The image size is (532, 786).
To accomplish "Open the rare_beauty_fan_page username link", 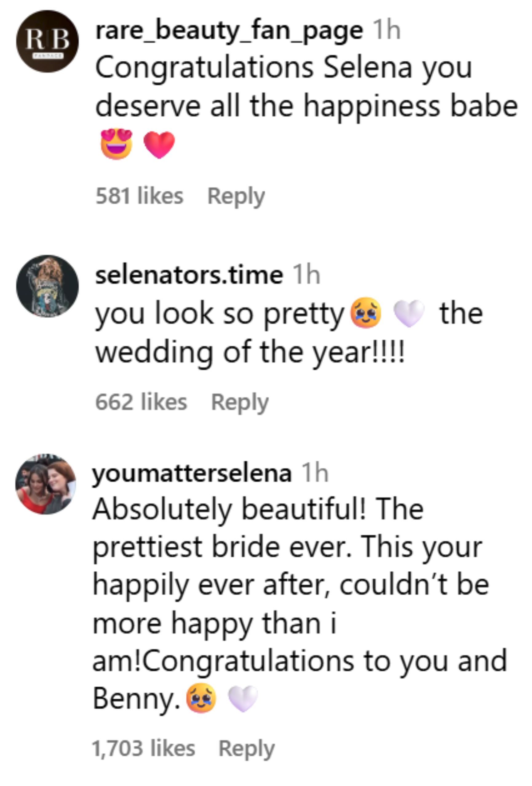I will click(229, 31).
